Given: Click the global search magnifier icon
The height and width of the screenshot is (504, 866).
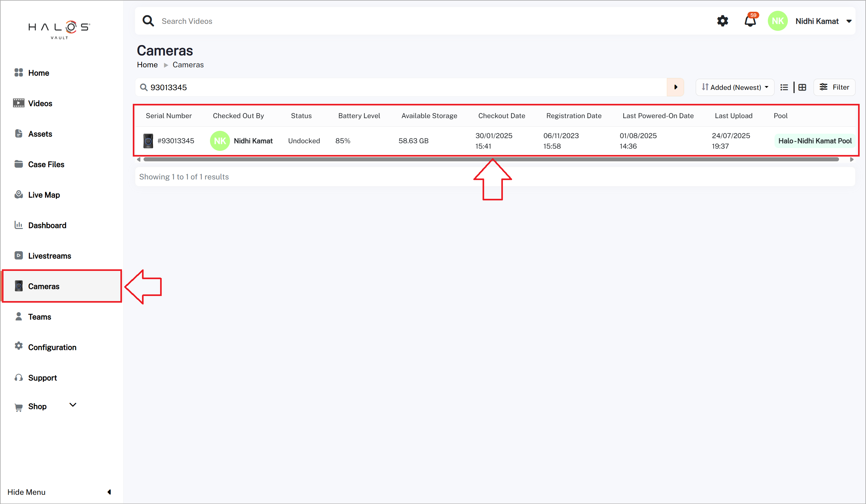Looking at the screenshot, I should 148,21.
